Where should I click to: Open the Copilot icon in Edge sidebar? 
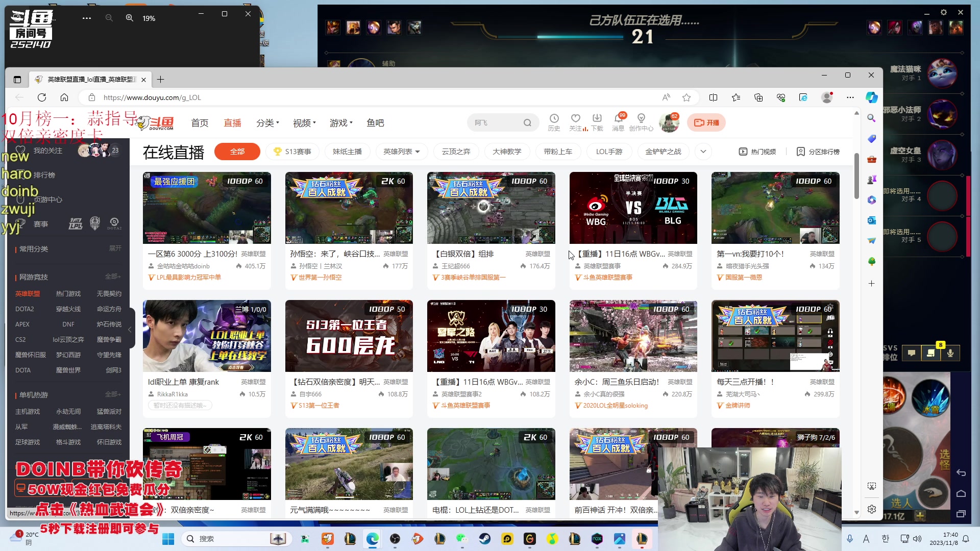coord(872,97)
